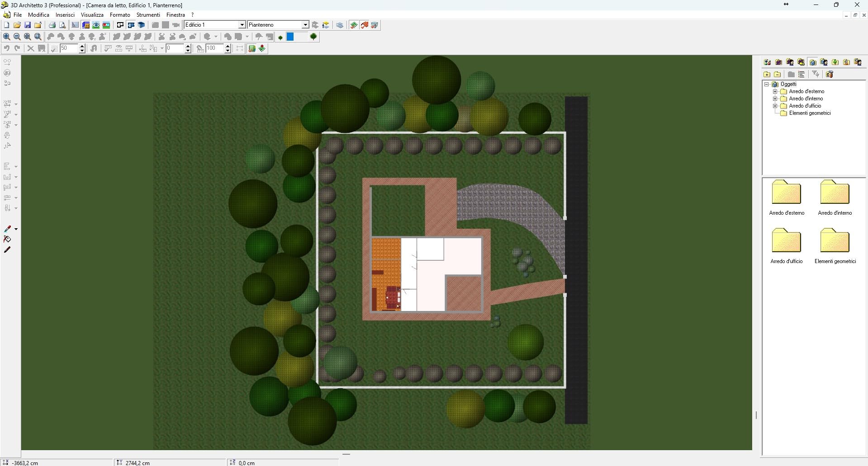Click the eye view-mode icon

click(96, 25)
